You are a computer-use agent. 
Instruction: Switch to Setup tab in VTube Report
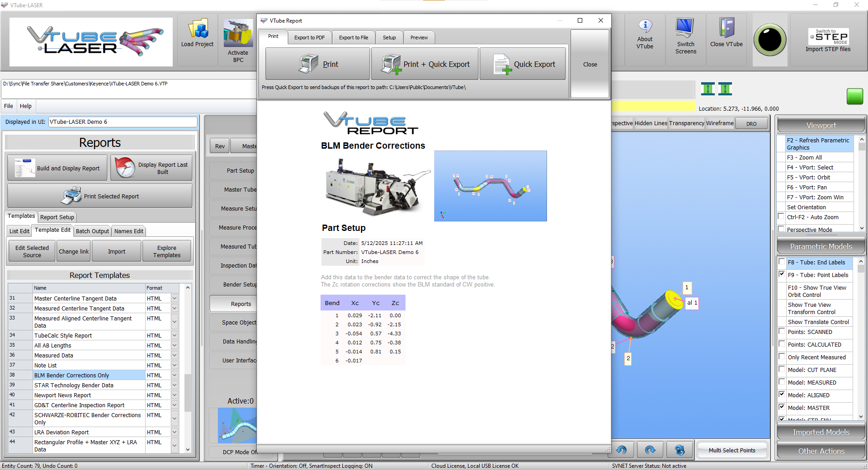click(x=389, y=38)
